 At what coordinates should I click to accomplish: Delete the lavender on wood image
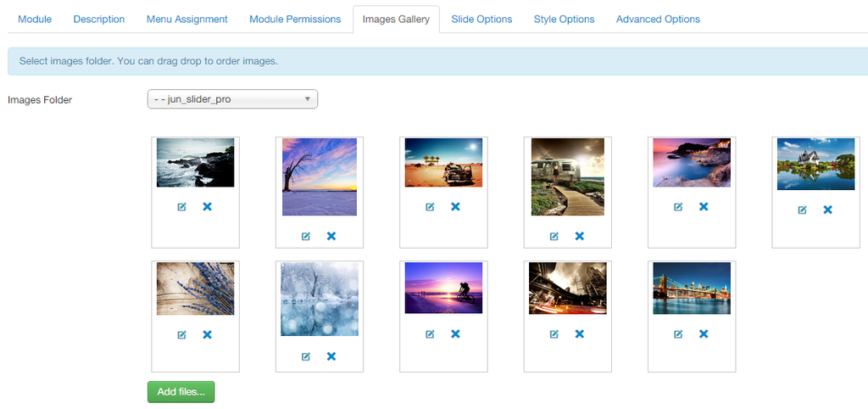click(x=207, y=335)
